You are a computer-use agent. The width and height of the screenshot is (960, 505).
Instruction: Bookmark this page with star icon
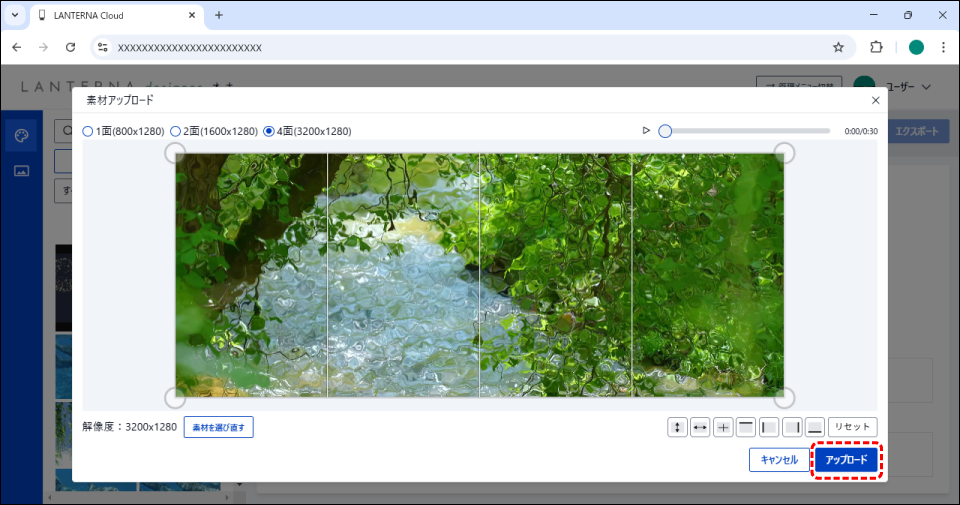(839, 47)
